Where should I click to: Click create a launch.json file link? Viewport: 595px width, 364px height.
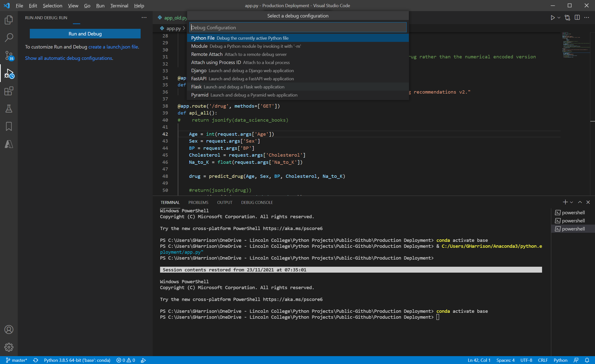[113, 47]
